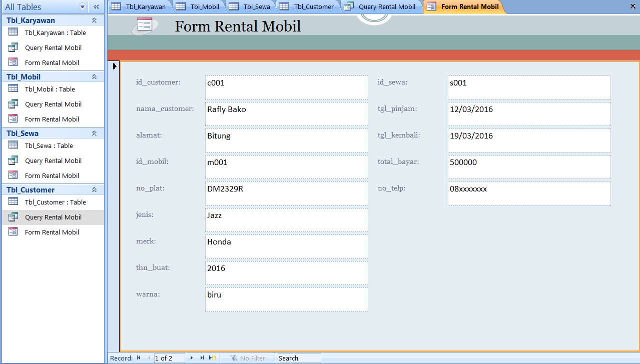Click the New blank record icon
Viewport: 640px width, 364px height.
pos(212,358)
